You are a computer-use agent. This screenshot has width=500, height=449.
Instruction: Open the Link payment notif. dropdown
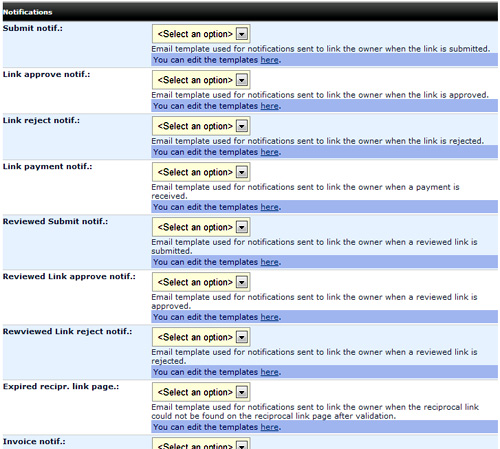[x=201, y=172]
